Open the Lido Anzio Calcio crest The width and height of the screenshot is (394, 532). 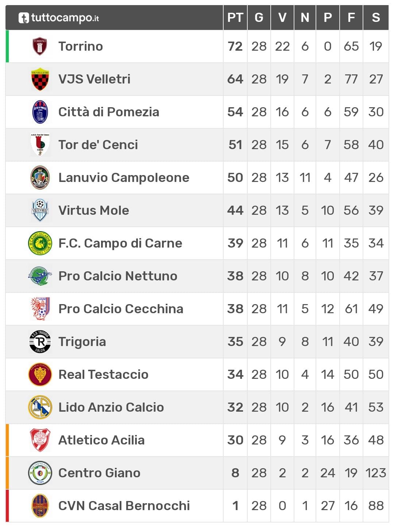click(x=40, y=407)
